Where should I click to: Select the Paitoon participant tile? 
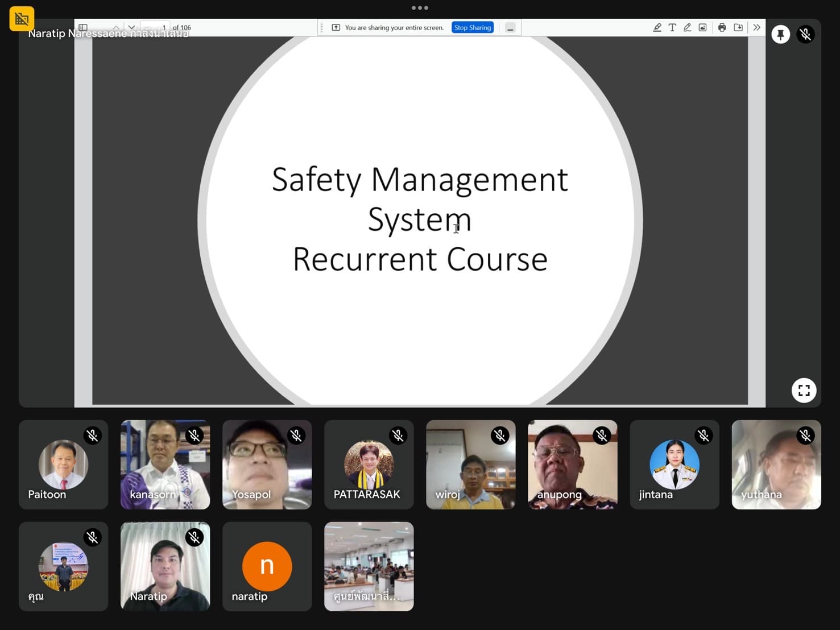[63, 465]
